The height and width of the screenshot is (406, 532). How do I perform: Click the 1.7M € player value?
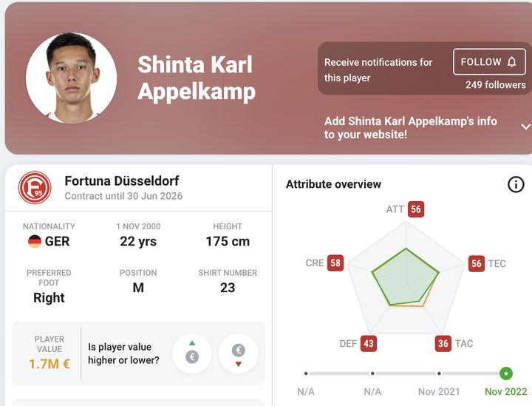click(x=50, y=364)
